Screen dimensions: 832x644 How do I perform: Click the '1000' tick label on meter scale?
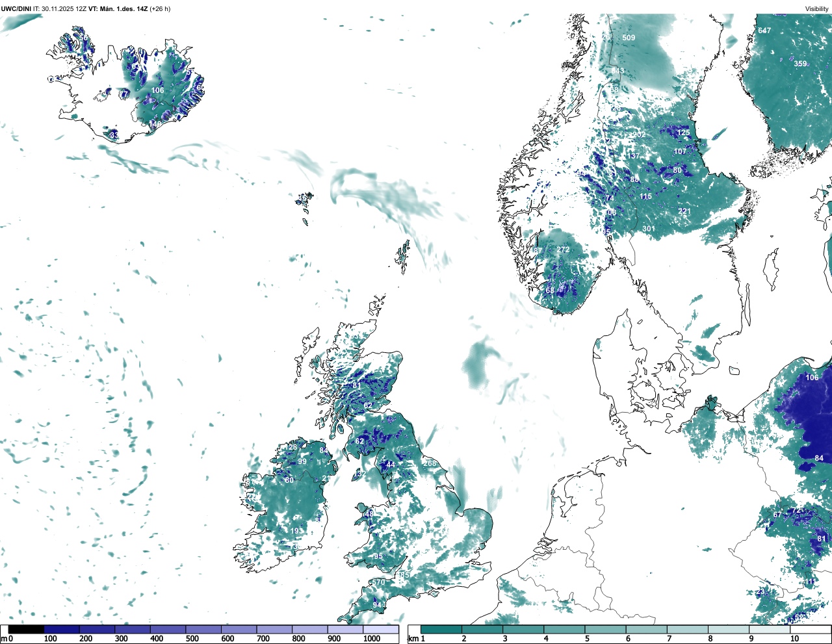pos(372,639)
